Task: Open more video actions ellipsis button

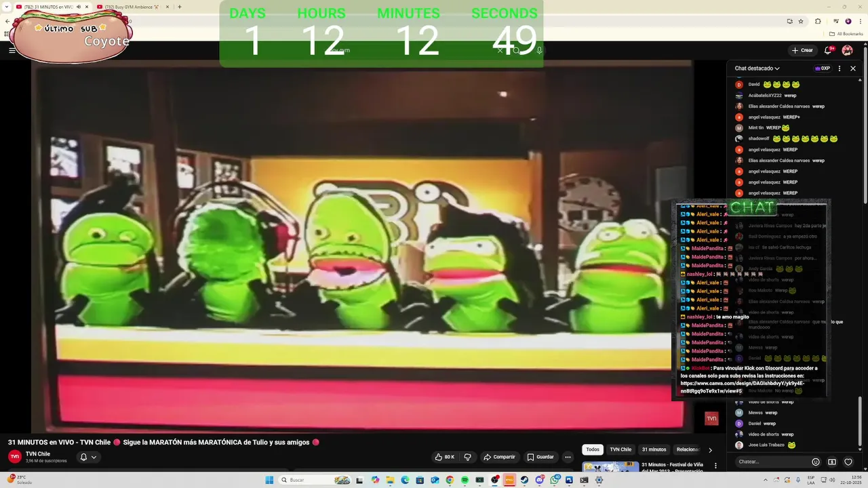Action: click(x=568, y=457)
